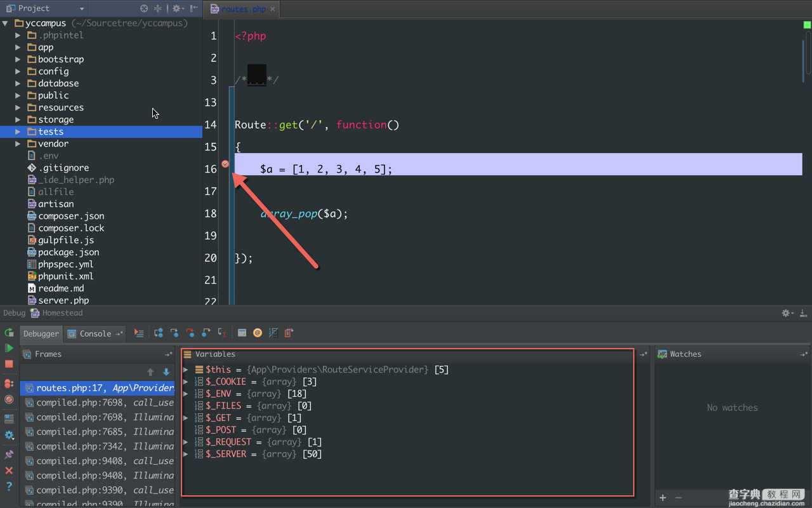Select phpunit.xml in project tree
Screen dimensions: 812x508
click(x=65, y=276)
